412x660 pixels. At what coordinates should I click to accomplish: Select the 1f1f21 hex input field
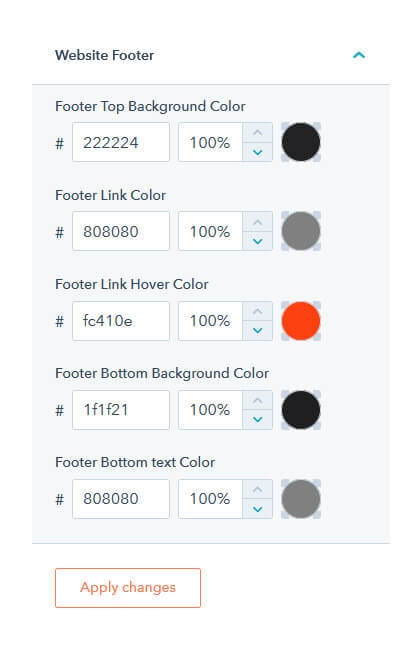coord(121,410)
